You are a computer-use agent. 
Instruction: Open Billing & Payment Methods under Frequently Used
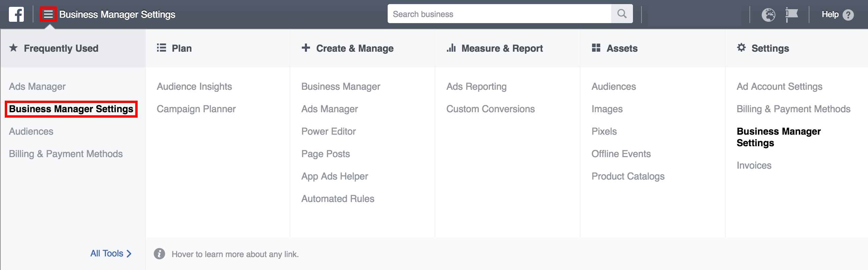(66, 154)
